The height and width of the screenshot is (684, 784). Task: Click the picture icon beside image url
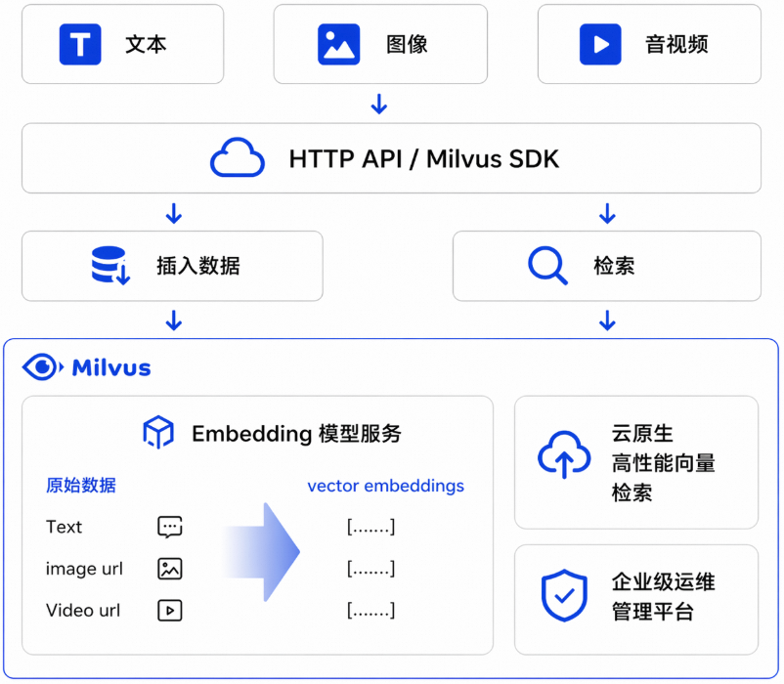click(x=170, y=569)
